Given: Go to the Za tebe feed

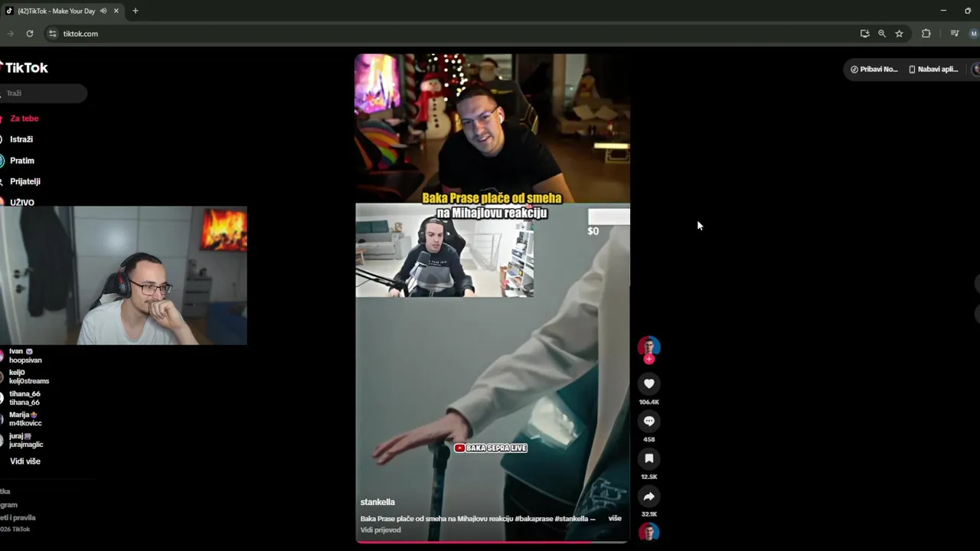Looking at the screenshot, I should (24, 119).
